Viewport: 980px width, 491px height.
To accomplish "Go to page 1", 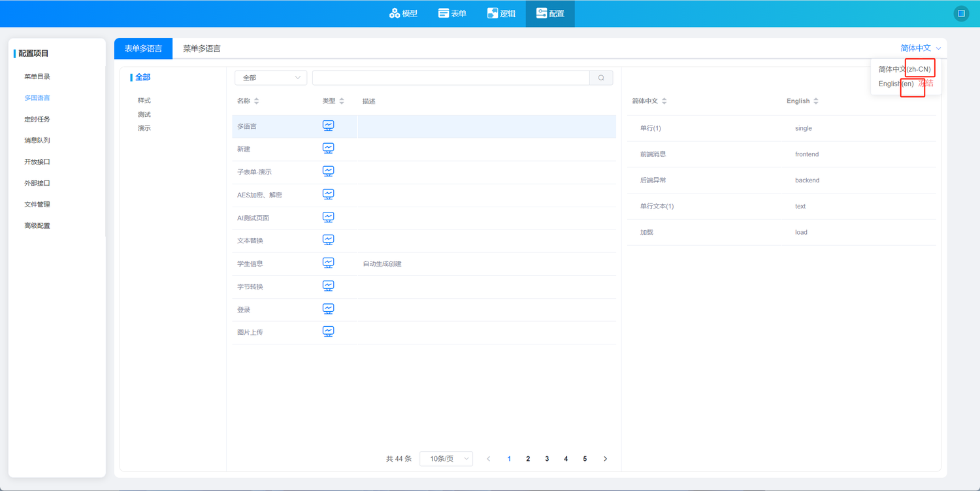I will [x=509, y=459].
